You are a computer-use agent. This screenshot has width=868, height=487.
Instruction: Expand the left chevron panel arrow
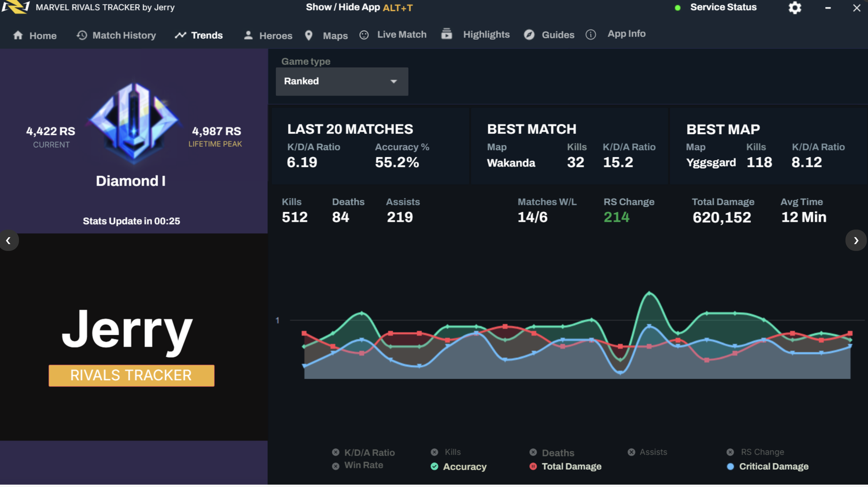[9, 240]
